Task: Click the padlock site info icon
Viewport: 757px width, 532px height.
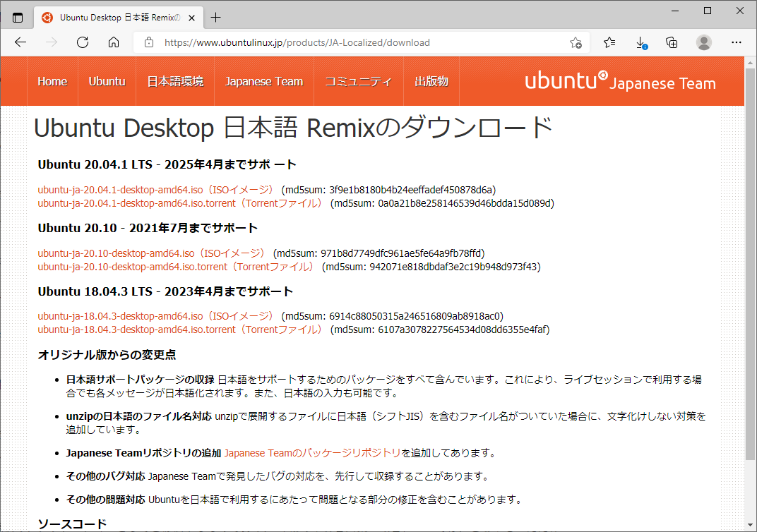Action: click(149, 42)
